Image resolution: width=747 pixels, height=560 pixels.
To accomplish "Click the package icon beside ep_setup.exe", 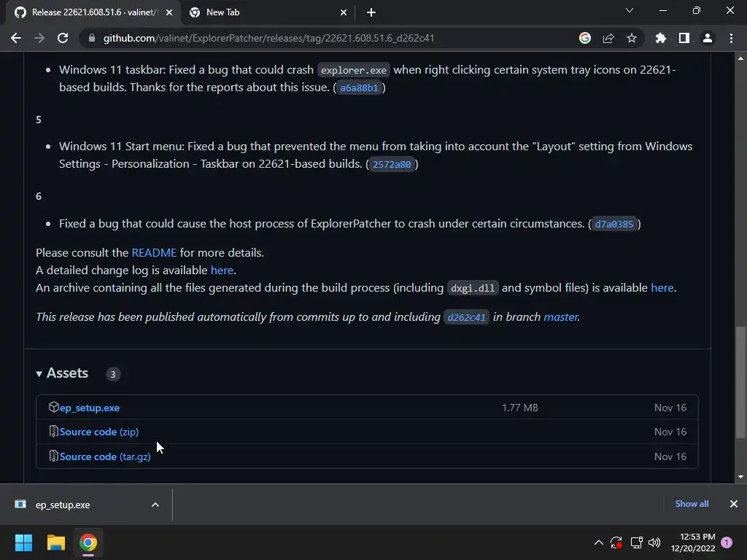I will 53,407.
